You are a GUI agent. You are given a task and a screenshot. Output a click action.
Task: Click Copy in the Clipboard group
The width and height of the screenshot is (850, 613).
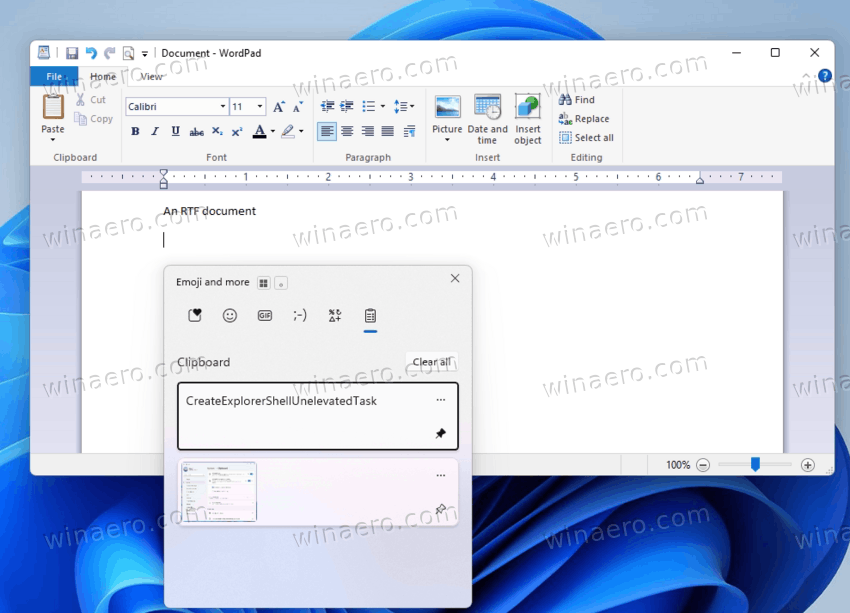click(94, 119)
